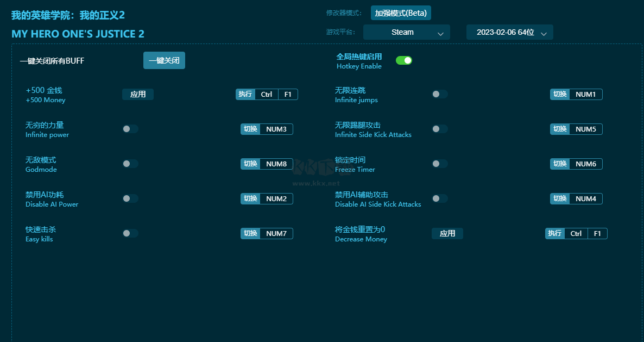Image resolution: width=644 pixels, height=342 pixels.
Task: Click the Infinite power label text
Action: pos(47,135)
